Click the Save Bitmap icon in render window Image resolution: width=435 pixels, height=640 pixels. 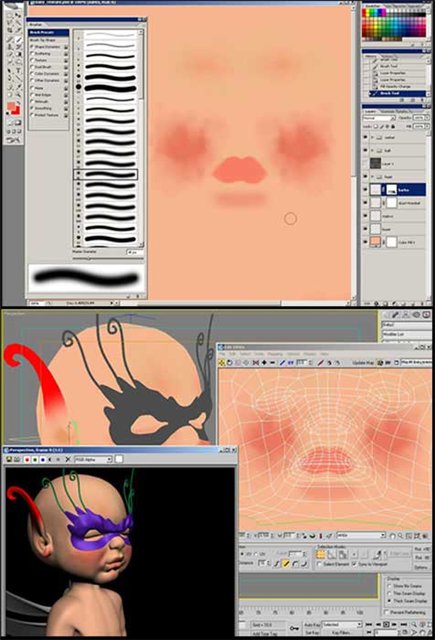click(8, 460)
